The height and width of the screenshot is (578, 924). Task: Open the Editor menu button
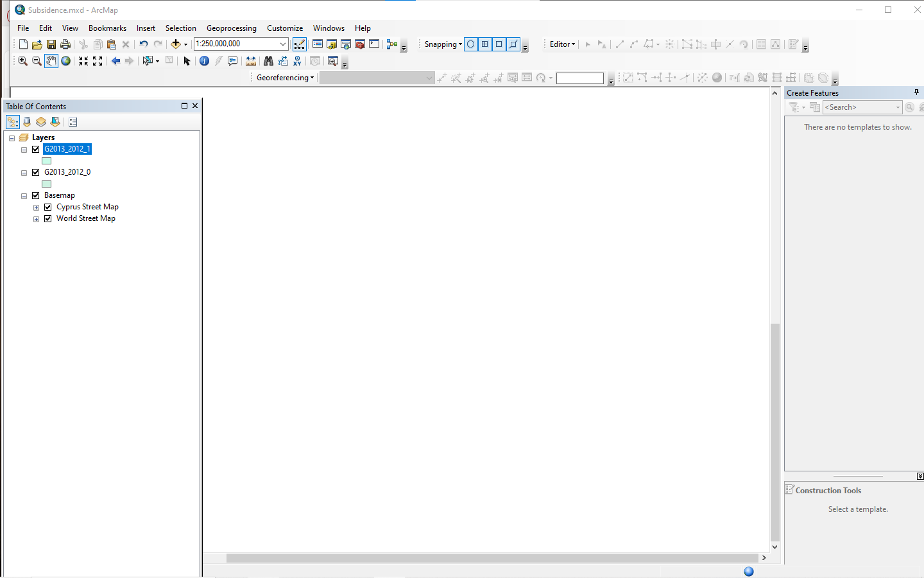pyautogui.click(x=562, y=44)
